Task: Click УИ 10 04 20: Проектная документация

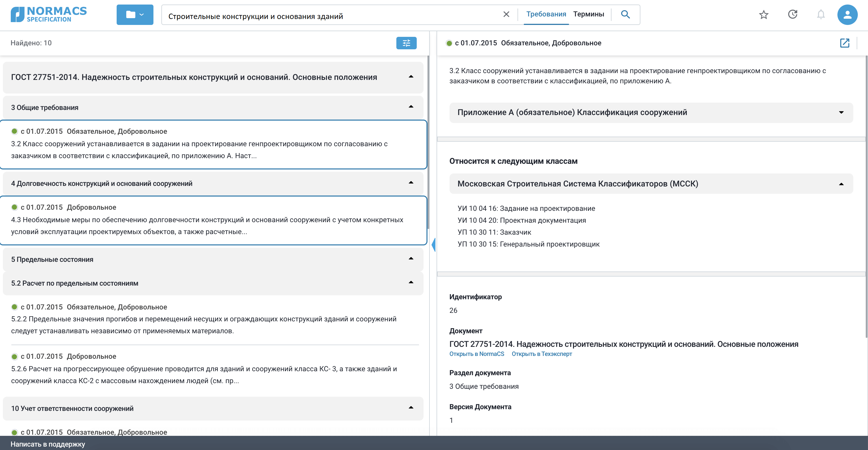Action: pos(521,220)
